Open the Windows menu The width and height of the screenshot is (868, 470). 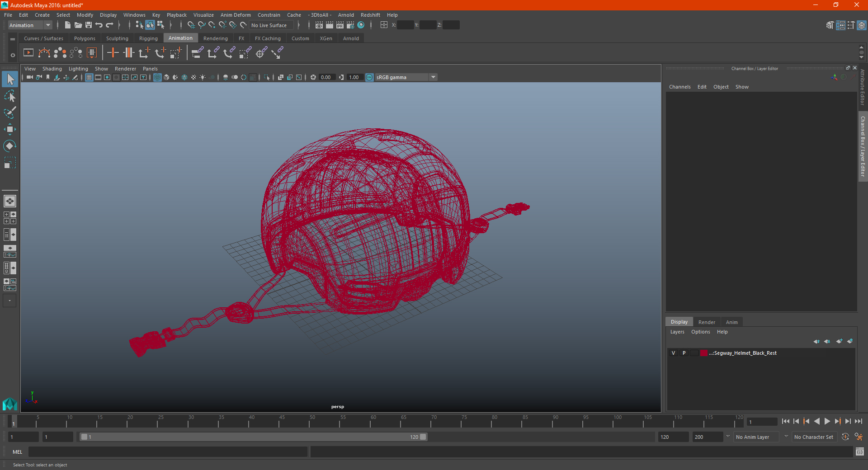[x=134, y=15]
